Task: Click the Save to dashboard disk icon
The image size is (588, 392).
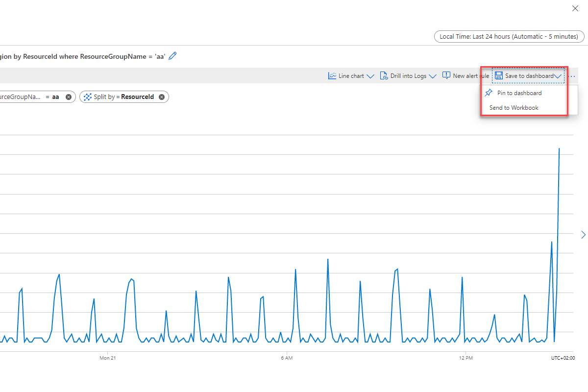Action: tap(498, 75)
